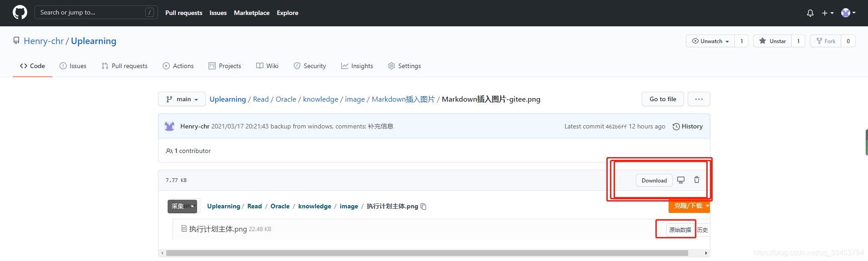Click the horizontal scrollbar thumb

(x=427, y=253)
